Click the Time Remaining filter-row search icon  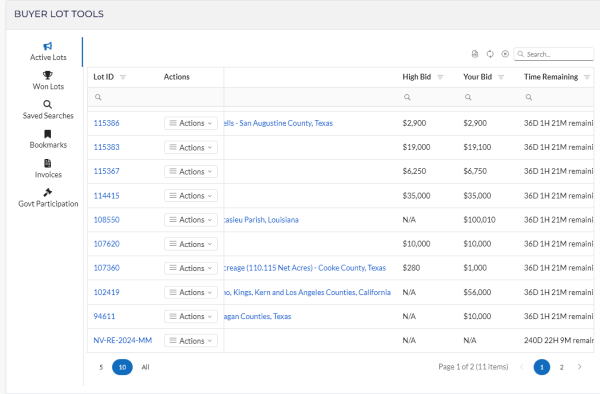tap(529, 97)
